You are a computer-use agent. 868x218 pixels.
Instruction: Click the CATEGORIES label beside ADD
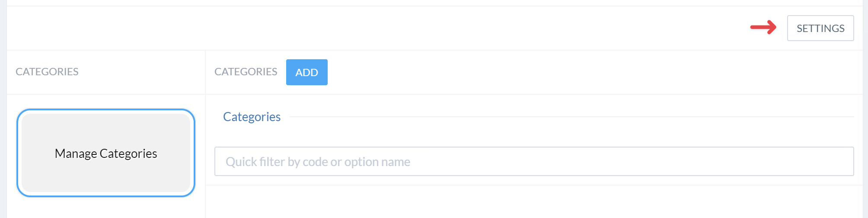[246, 72]
